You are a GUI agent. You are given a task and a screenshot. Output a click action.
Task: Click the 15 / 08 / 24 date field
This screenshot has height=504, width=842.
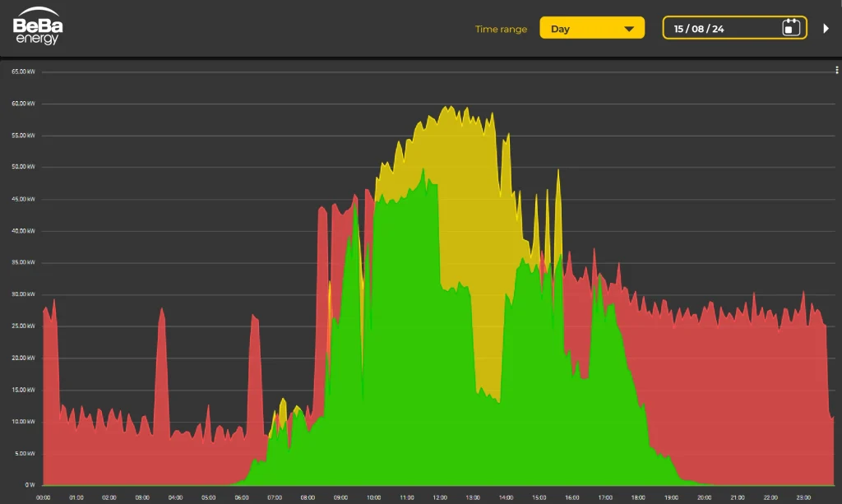(699, 29)
